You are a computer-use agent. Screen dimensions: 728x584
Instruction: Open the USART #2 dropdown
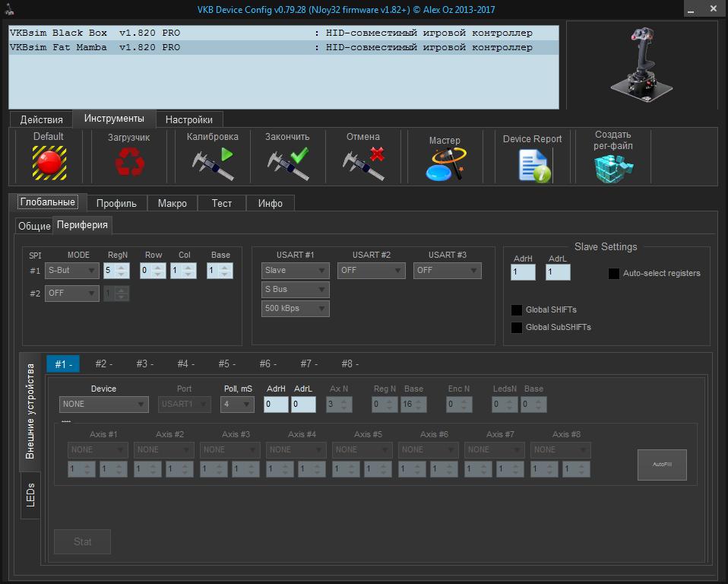pyautogui.click(x=372, y=271)
